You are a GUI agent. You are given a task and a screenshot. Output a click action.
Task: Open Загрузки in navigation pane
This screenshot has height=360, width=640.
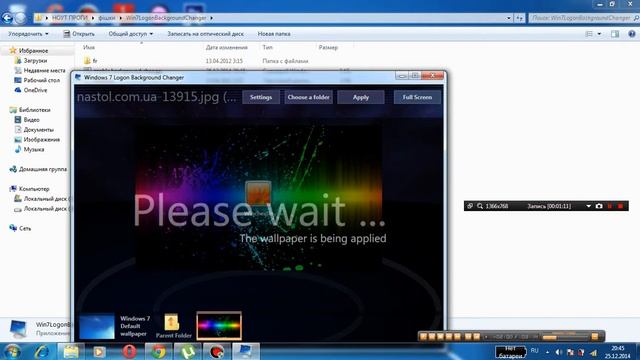pos(35,60)
